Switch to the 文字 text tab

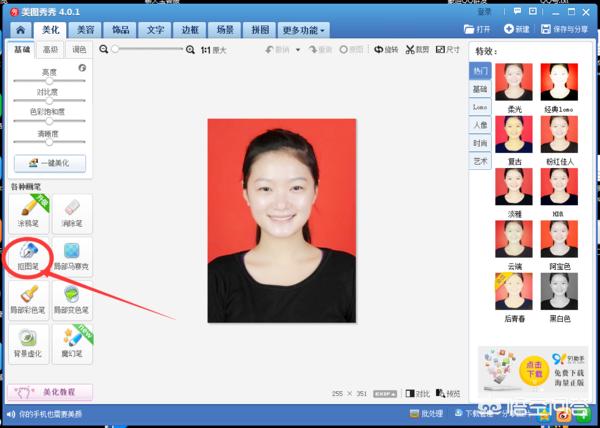pyautogui.click(x=155, y=30)
